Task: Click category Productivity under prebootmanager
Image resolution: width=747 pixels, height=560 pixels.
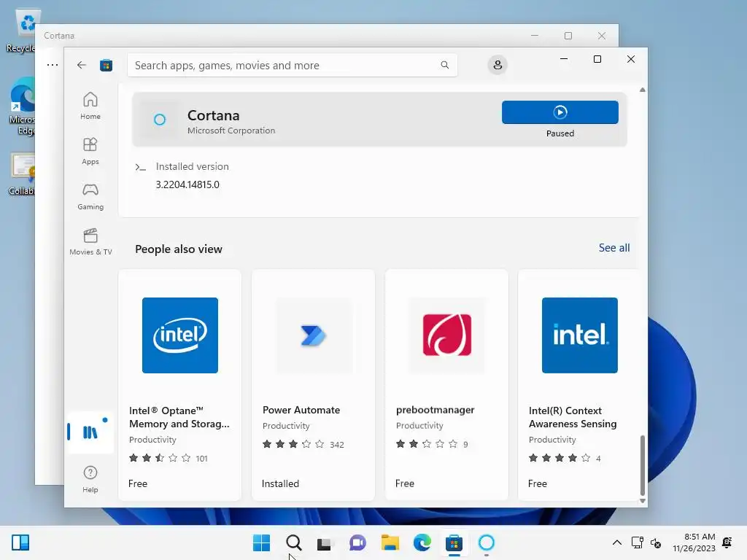Action: coord(419,425)
